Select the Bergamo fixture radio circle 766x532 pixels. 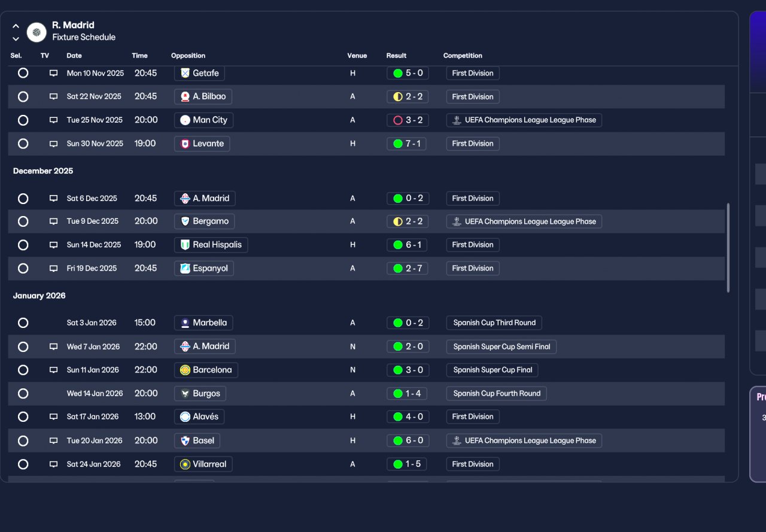pos(23,221)
